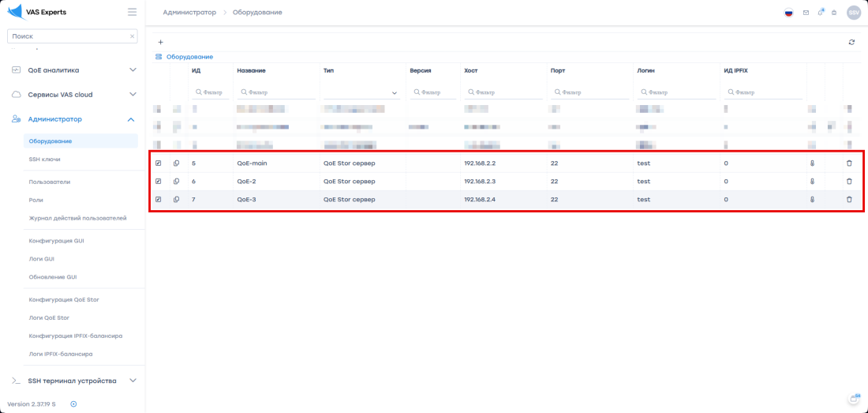Click the hamburger icon to collapse sidebar
Screen dimensions: 868x413
pos(132,12)
